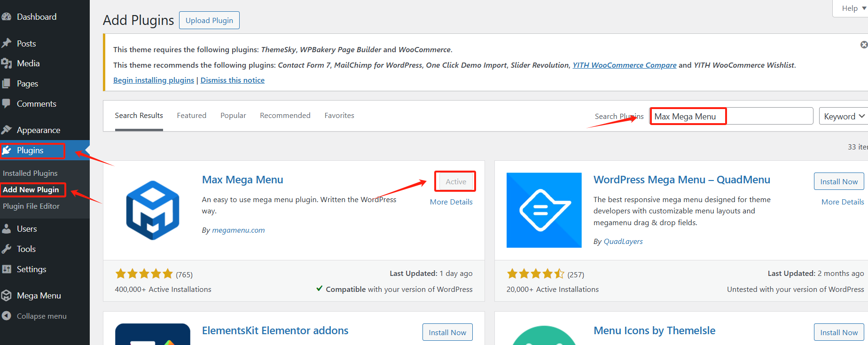Open More Details for QuadMenu
This screenshot has width=868, height=345.
pyautogui.click(x=843, y=202)
